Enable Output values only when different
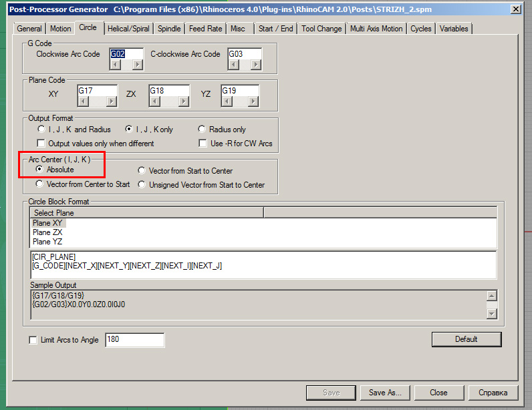The width and height of the screenshot is (532, 410). click(x=41, y=144)
